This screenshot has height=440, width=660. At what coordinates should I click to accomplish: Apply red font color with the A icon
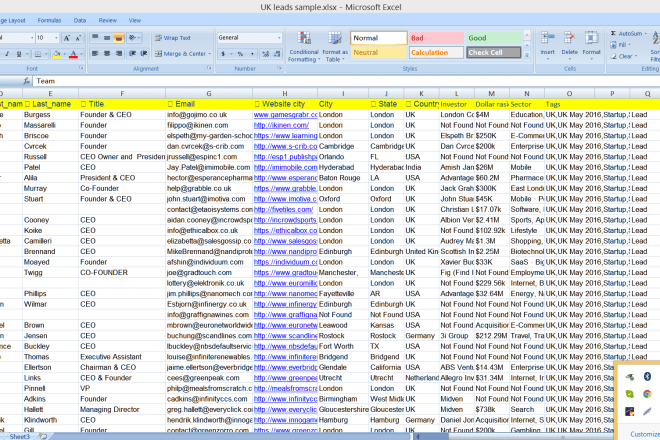click(x=73, y=54)
